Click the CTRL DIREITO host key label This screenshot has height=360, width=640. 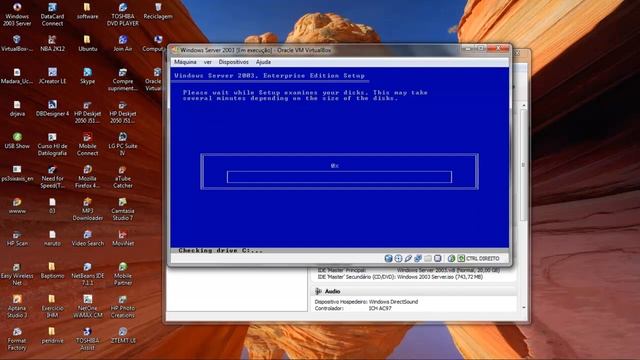(482, 258)
